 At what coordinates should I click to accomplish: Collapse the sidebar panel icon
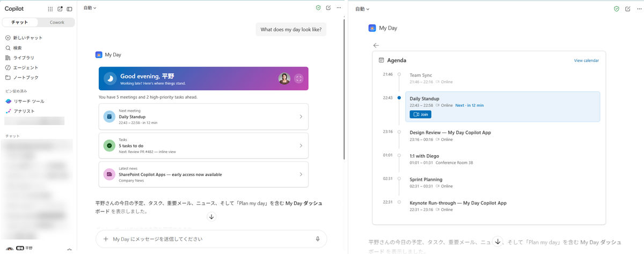(69, 9)
